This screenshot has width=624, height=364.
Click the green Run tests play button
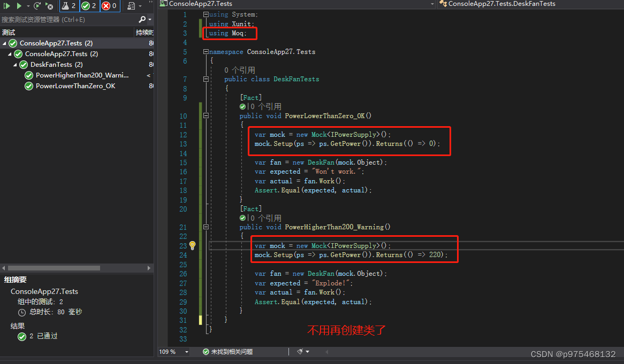tap(19, 6)
